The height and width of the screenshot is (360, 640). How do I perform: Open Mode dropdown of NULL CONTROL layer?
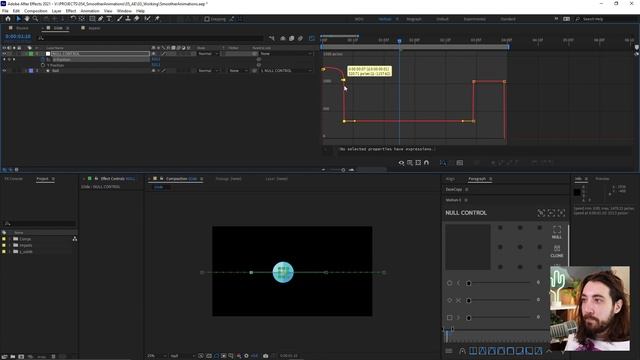point(208,53)
